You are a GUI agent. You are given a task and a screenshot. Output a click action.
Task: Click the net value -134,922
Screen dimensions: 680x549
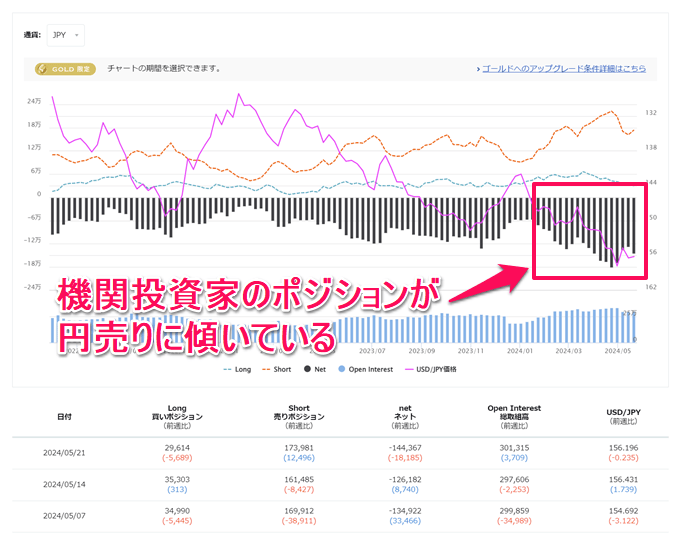coord(405,511)
